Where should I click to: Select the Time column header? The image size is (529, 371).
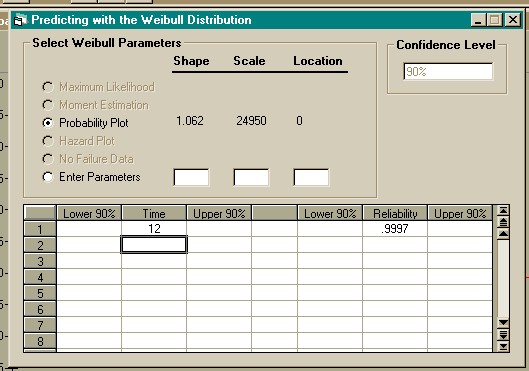click(x=154, y=213)
